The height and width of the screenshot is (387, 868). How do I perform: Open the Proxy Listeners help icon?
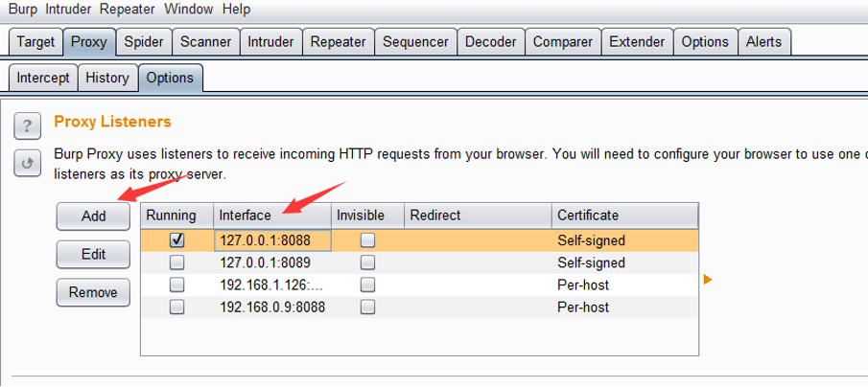tap(27, 127)
